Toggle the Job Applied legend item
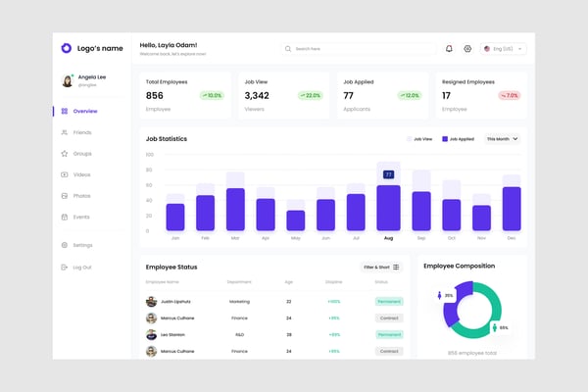 click(x=458, y=139)
